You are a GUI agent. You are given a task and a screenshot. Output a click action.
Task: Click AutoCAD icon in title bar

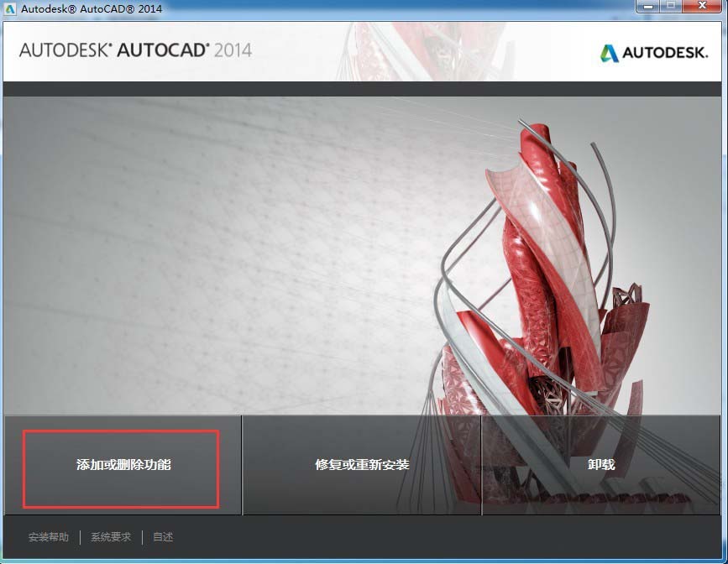click(9, 8)
